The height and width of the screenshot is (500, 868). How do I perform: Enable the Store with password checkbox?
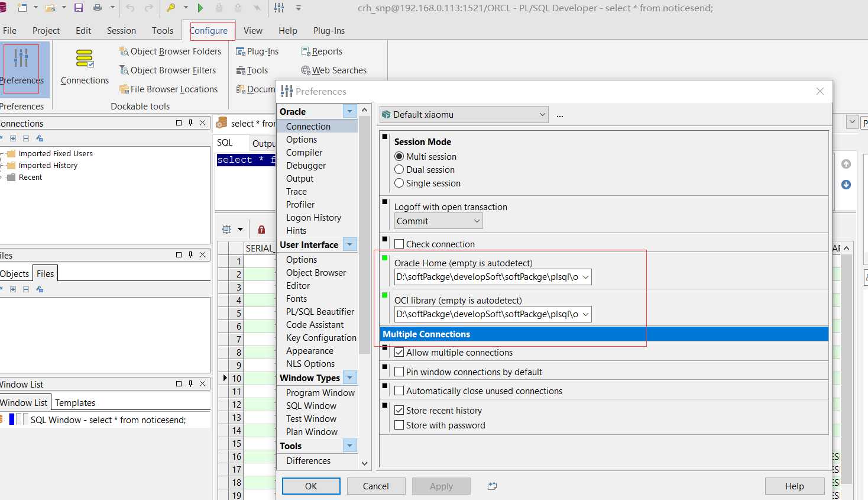pos(399,425)
